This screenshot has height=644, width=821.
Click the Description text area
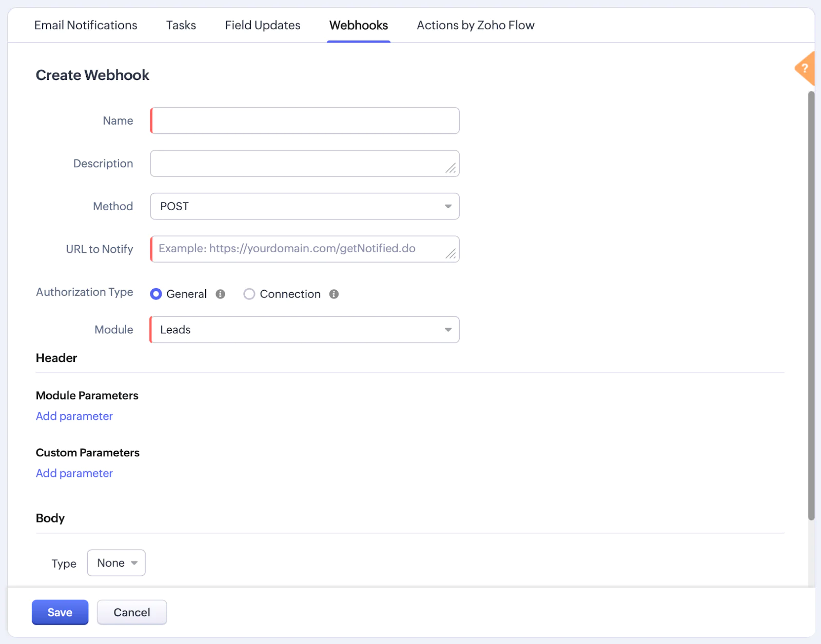coord(305,163)
